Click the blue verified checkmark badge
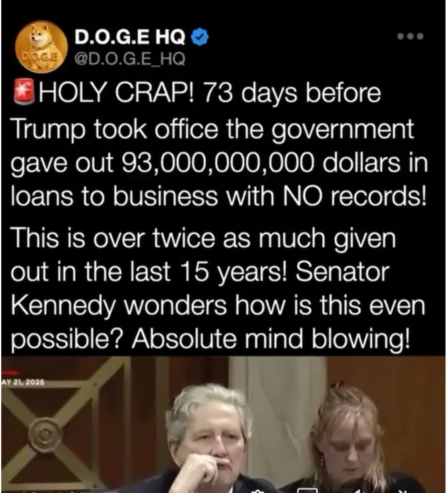 click(200, 37)
